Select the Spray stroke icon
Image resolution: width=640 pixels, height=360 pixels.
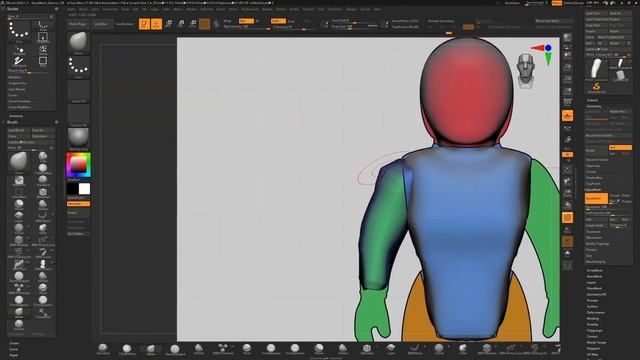[x=42, y=50]
